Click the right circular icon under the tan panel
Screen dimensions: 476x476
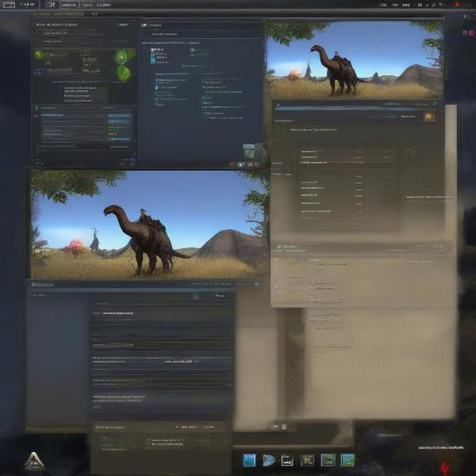[x=283, y=427]
